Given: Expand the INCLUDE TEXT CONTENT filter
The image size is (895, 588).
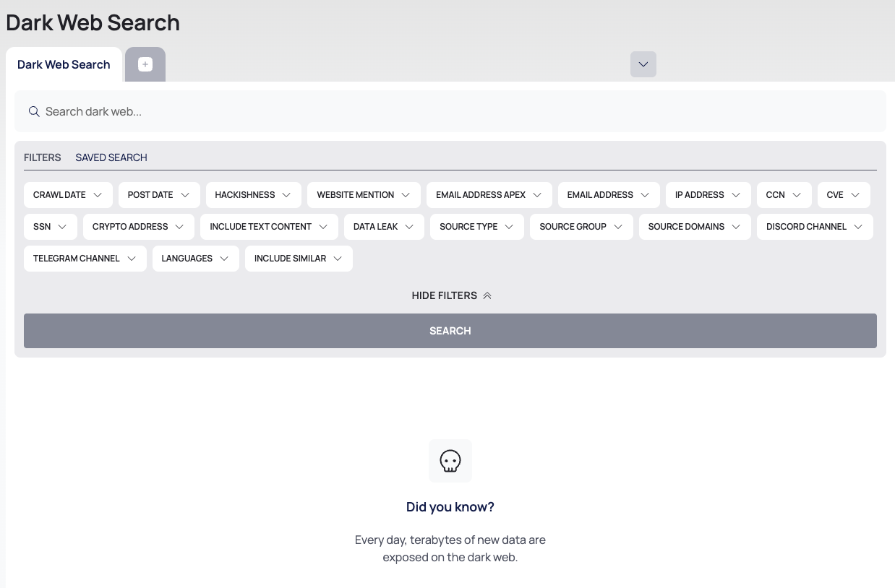Looking at the screenshot, I should pyautogui.click(x=269, y=227).
